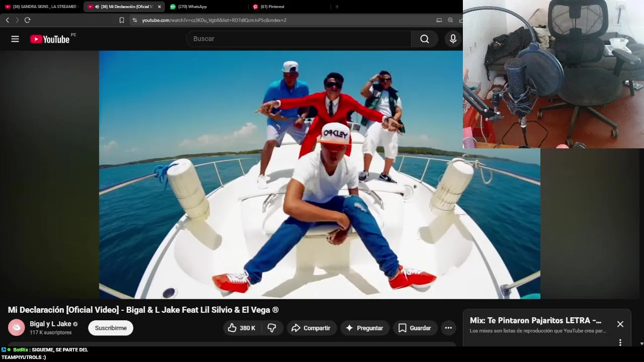Go to YouTube home via logo
Screen dimensions: 644x362
coord(50,39)
